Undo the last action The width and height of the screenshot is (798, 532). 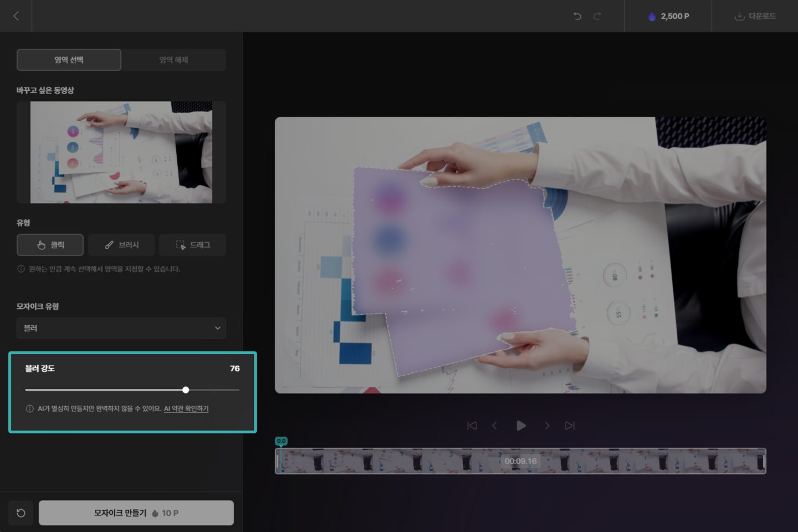(577, 16)
